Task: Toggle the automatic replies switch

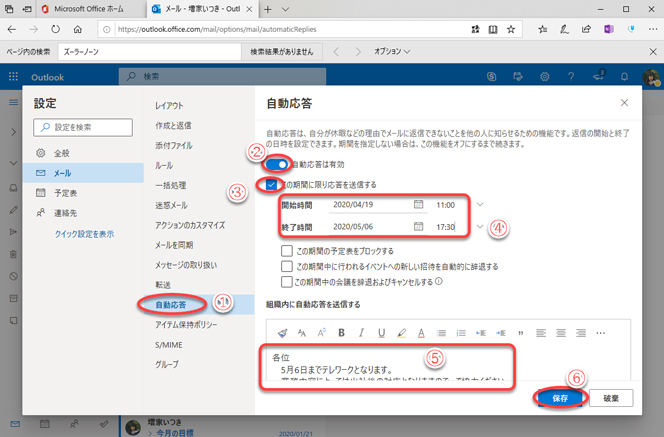Action: tap(277, 164)
